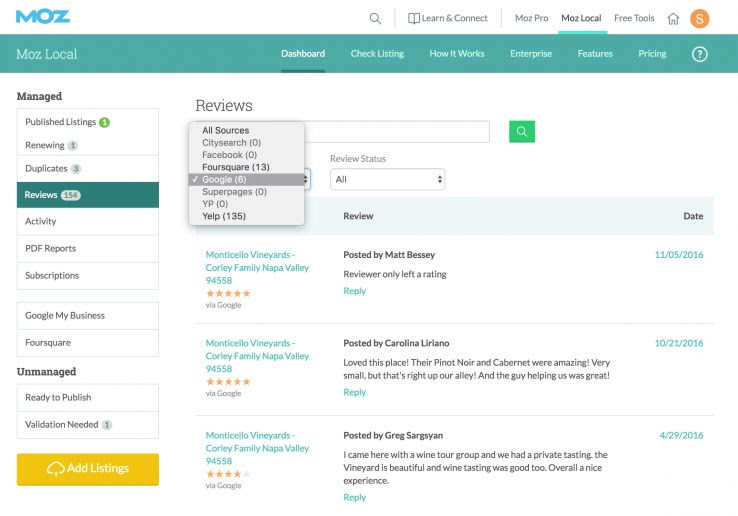
Task: Open Google My Business sidebar item
Action: point(88,315)
